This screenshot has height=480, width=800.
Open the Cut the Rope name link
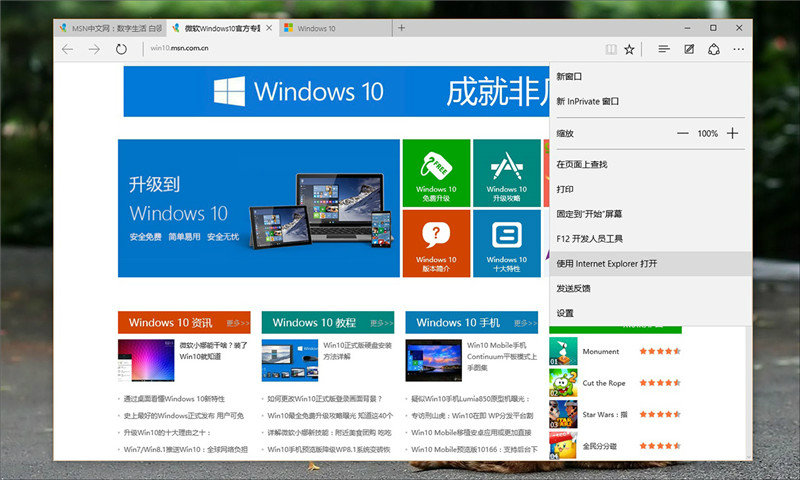604,383
